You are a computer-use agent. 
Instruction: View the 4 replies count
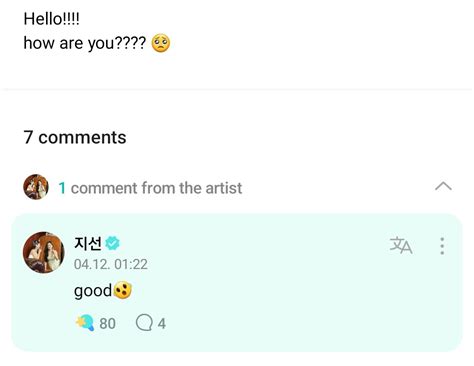pyautogui.click(x=162, y=323)
